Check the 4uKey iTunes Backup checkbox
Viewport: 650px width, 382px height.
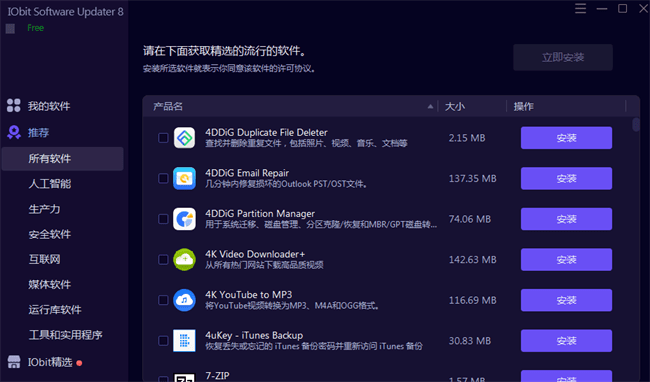[163, 341]
